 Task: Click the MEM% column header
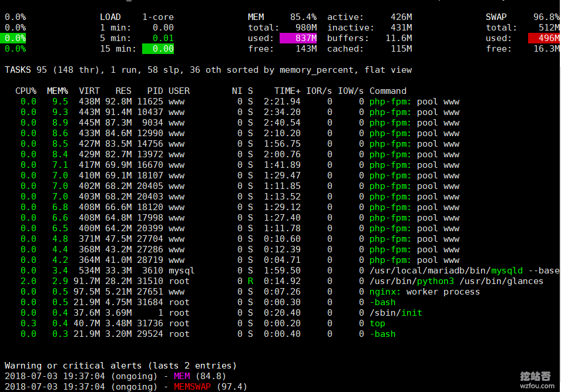(58, 91)
